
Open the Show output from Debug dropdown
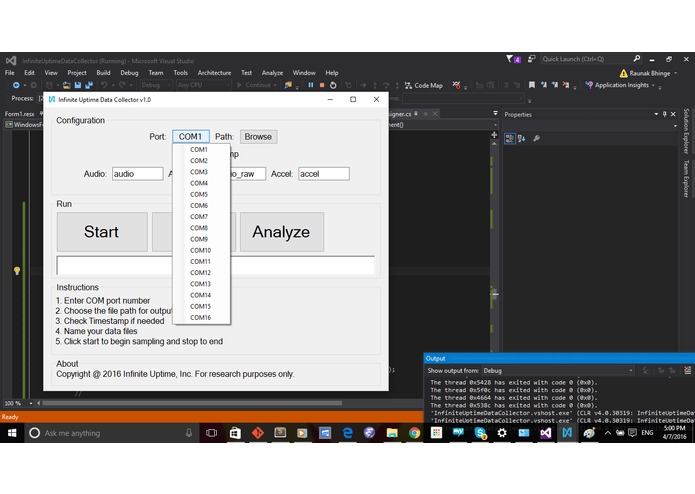pos(558,370)
